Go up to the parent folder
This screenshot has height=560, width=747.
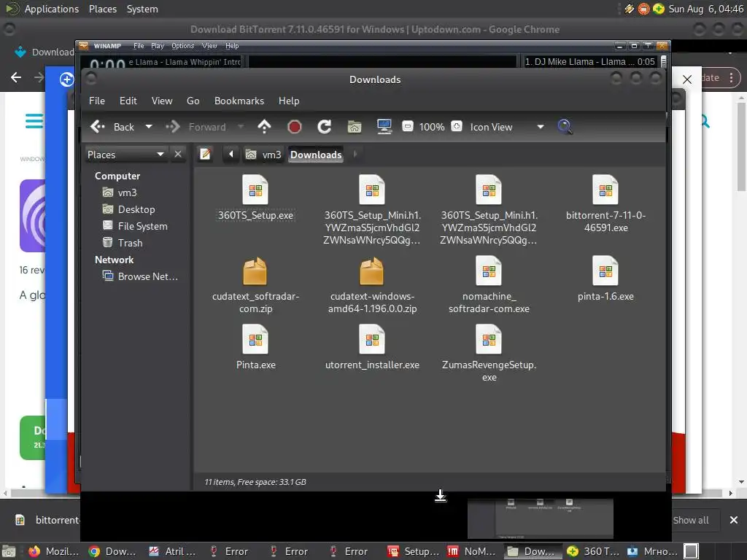pyautogui.click(x=264, y=127)
